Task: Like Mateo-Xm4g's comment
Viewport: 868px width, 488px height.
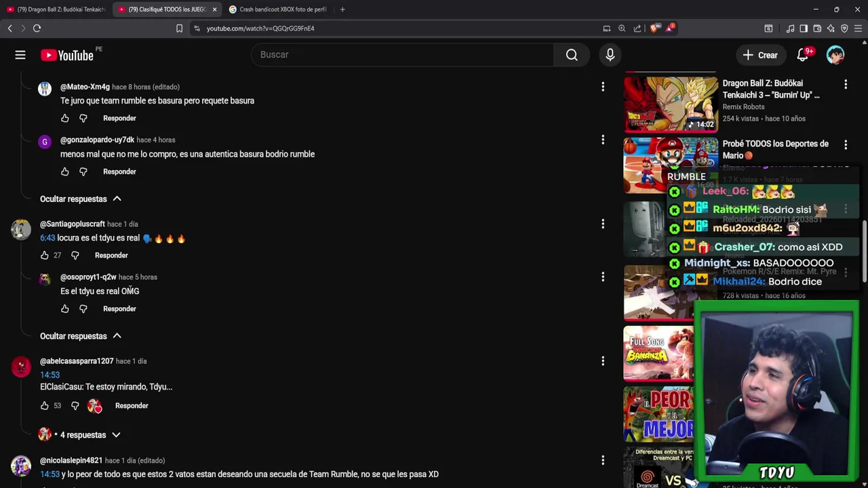Action: [65, 119]
